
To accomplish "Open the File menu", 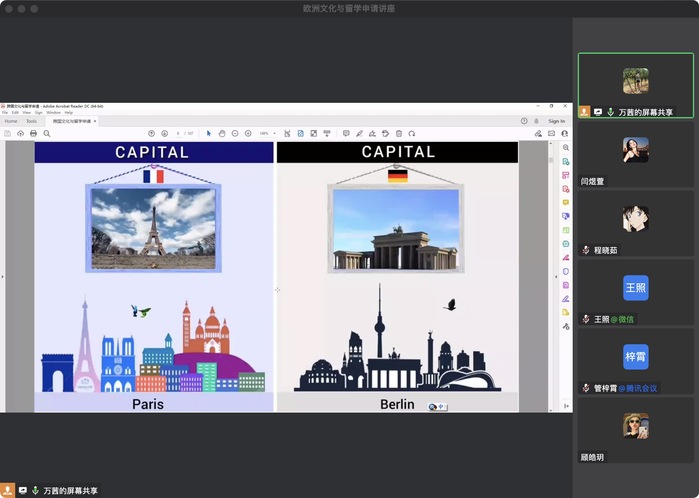I will tap(4, 112).
